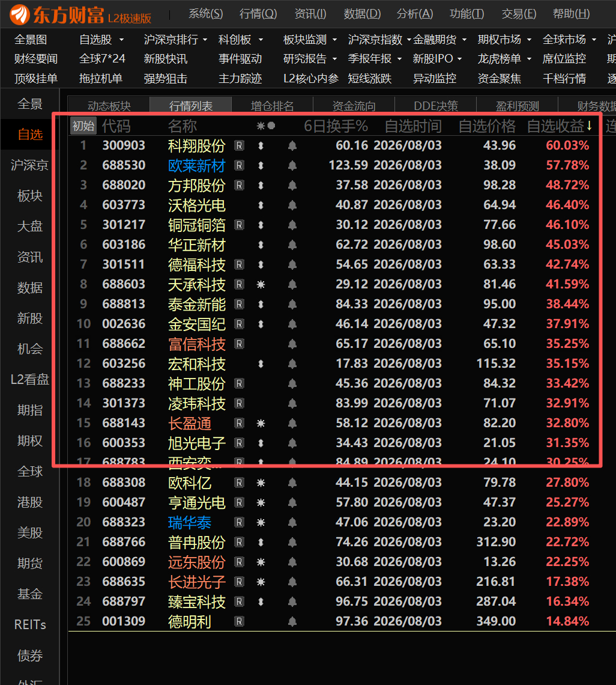Click the bell icon for 富信科技
This screenshot has width=616, height=685.
(x=292, y=344)
